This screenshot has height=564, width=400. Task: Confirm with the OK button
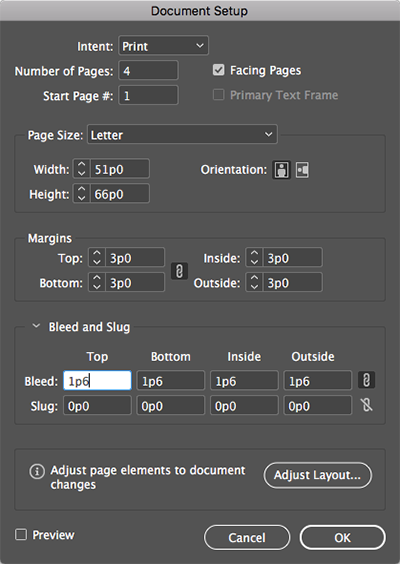(342, 538)
